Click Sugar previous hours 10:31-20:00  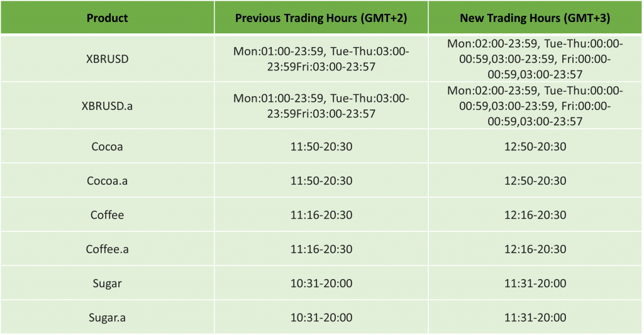(321, 283)
